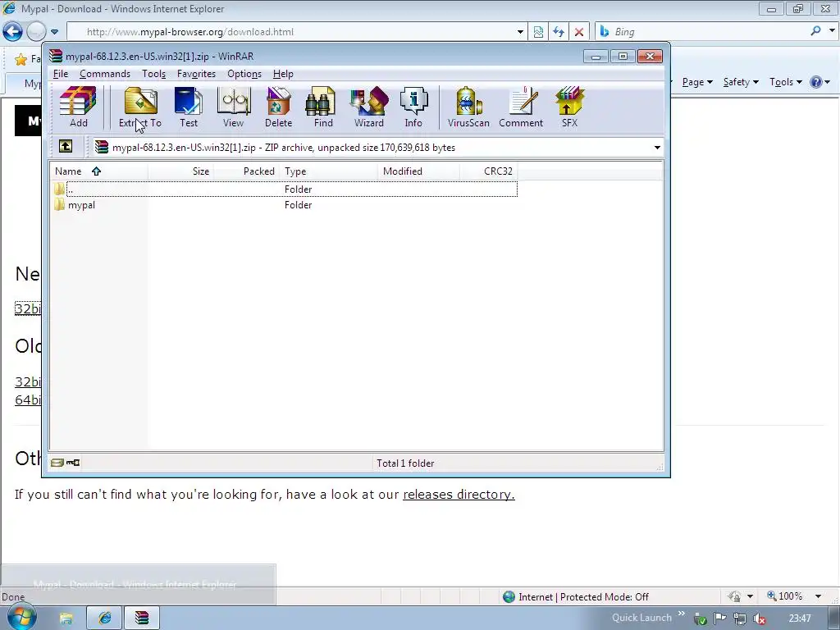
Task: Run VirusScan on archive
Action: 468,107
